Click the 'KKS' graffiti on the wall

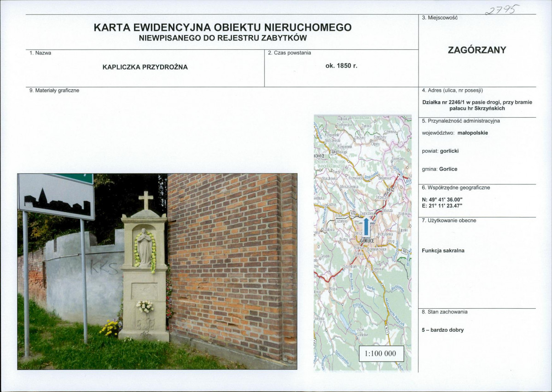104,269
